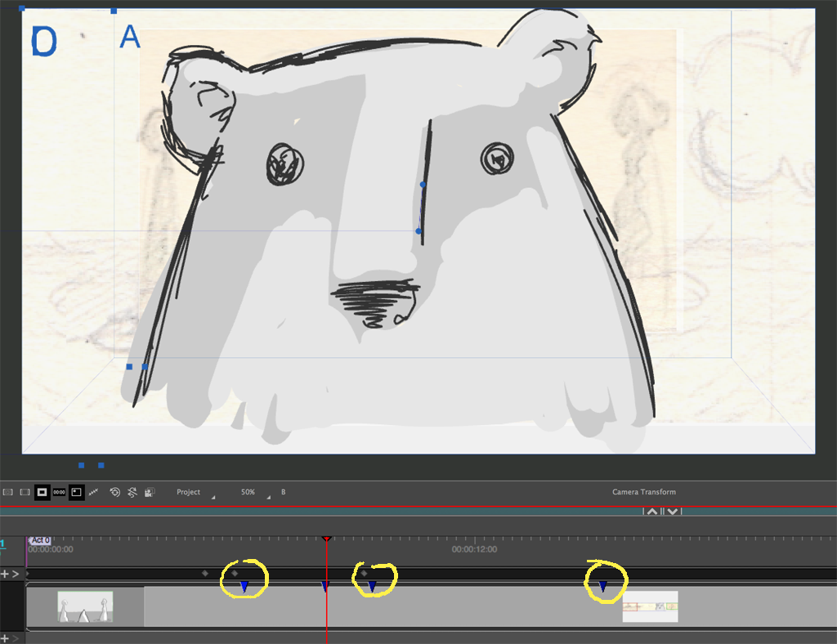Toggle the highlighted white rectangle camera mask button
The width and height of the screenshot is (837, 644).
(x=42, y=492)
